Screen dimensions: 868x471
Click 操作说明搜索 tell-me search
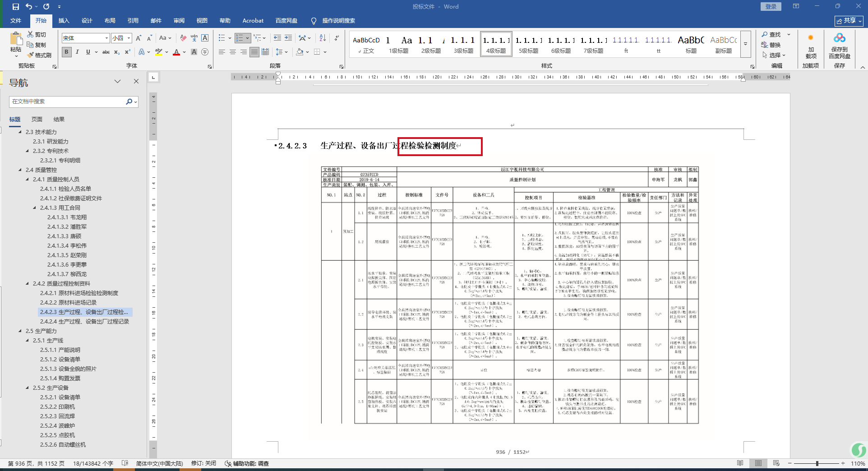pyautogui.click(x=338, y=21)
